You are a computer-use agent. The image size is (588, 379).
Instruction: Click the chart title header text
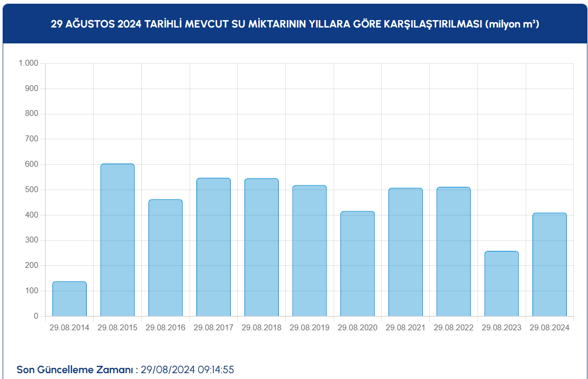294,24
